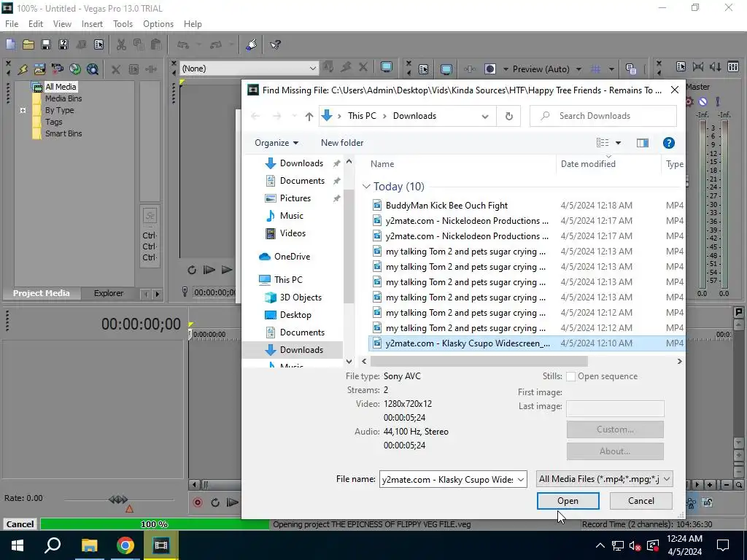Select Smart Bins in Project Media tree

(x=63, y=134)
